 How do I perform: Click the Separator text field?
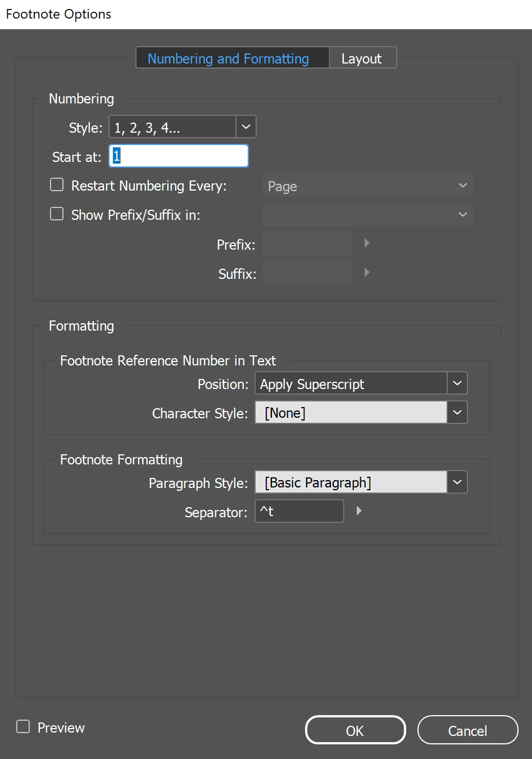click(x=299, y=511)
